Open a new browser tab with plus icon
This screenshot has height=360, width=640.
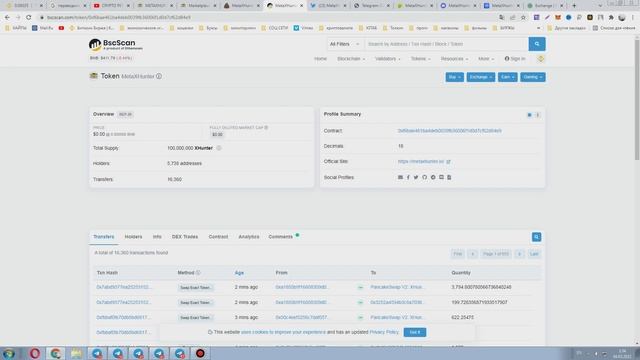[574, 6]
